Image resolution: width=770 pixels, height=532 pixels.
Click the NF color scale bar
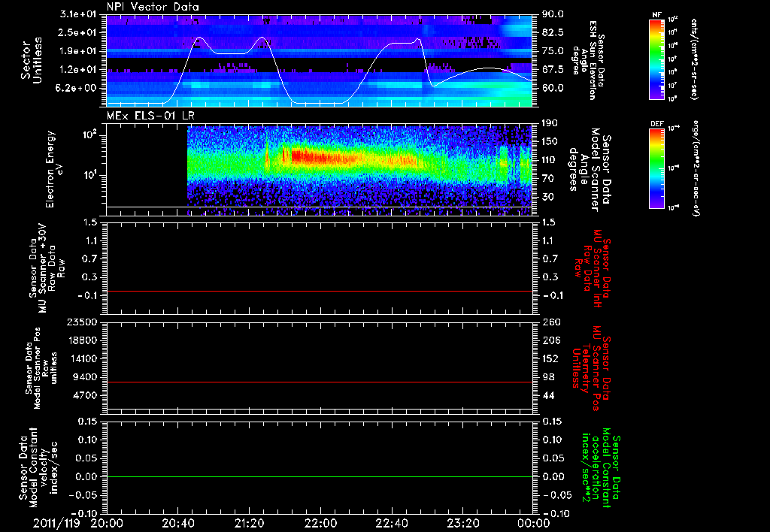[x=654, y=59]
